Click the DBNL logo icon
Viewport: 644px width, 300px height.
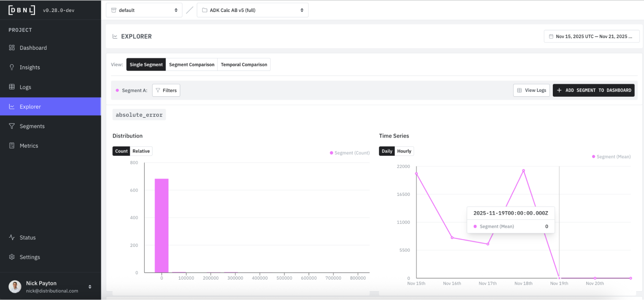[x=22, y=10]
